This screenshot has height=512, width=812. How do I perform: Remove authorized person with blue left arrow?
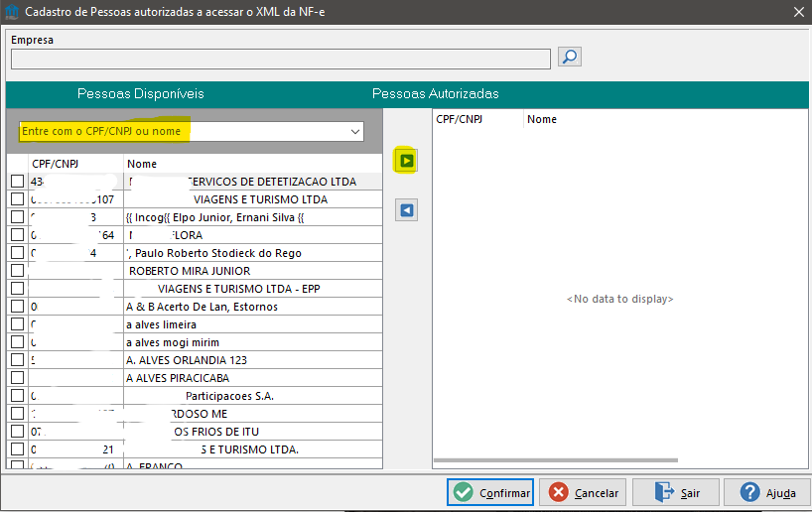tap(407, 210)
